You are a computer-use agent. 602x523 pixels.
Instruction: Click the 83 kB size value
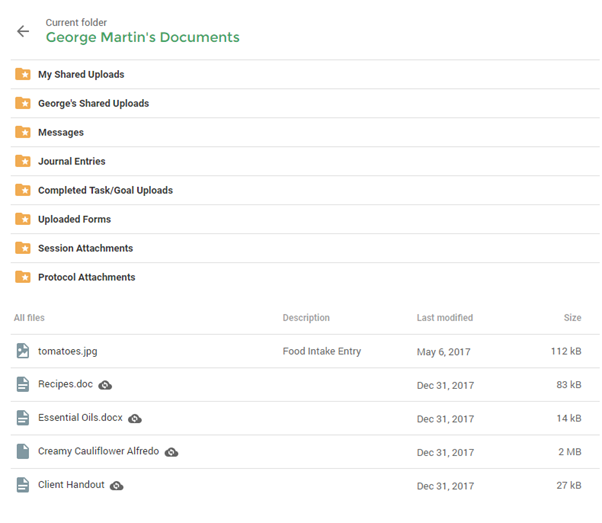click(x=569, y=384)
